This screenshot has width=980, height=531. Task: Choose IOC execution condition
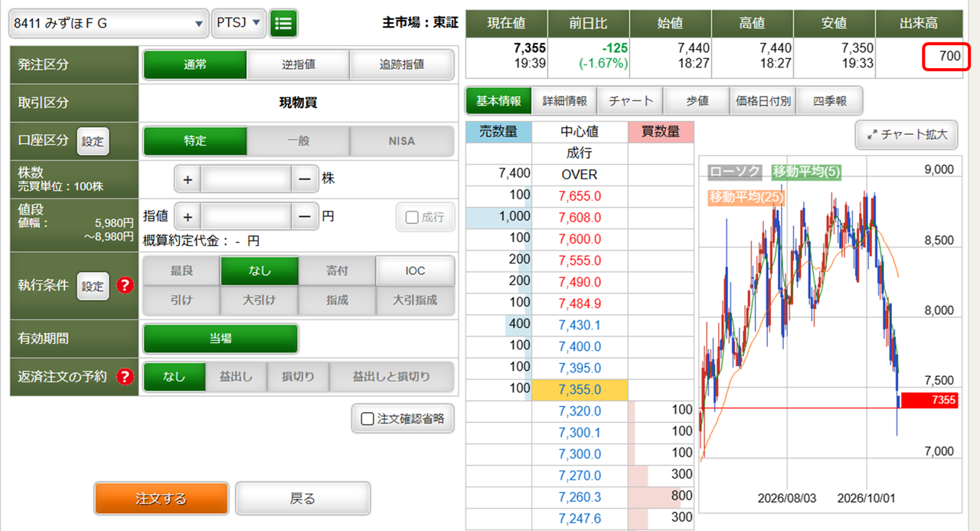tap(415, 270)
